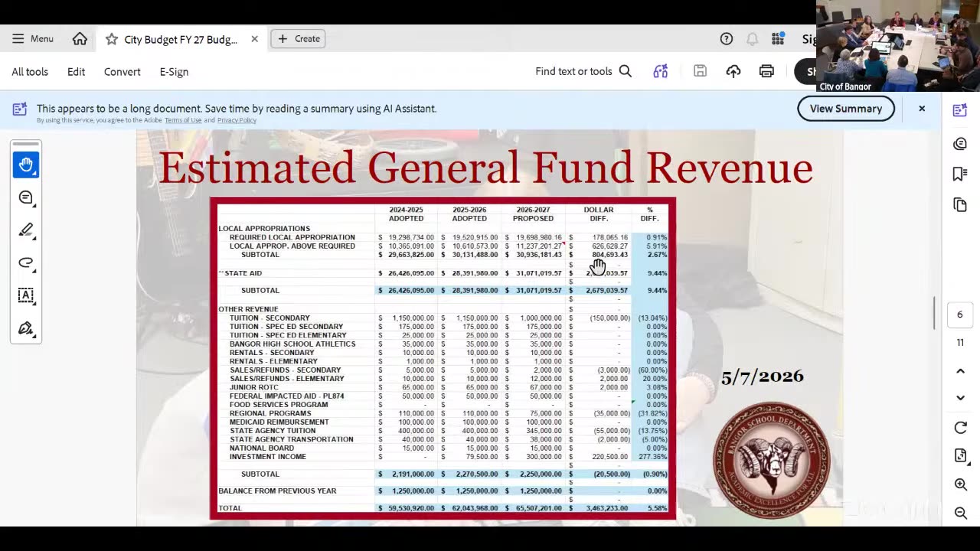Image resolution: width=980 pixels, height=551 pixels.
Task: Open the Help question mark icon
Action: 727,39
